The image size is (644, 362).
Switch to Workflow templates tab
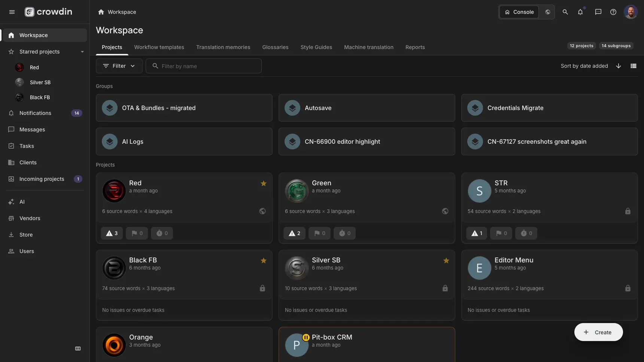(x=159, y=47)
